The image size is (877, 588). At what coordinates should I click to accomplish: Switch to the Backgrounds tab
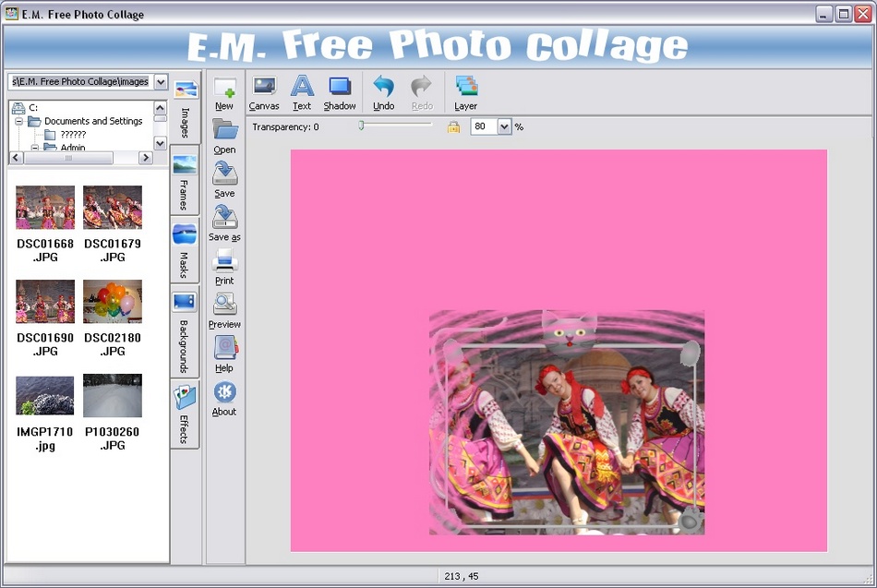pyautogui.click(x=186, y=331)
